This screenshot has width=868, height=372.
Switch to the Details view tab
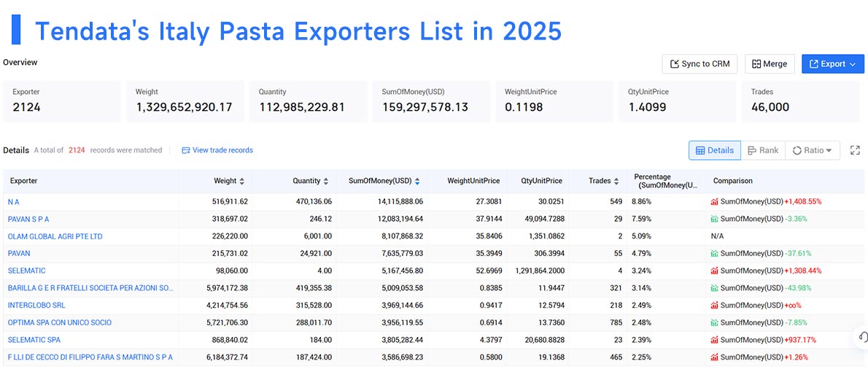(715, 150)
